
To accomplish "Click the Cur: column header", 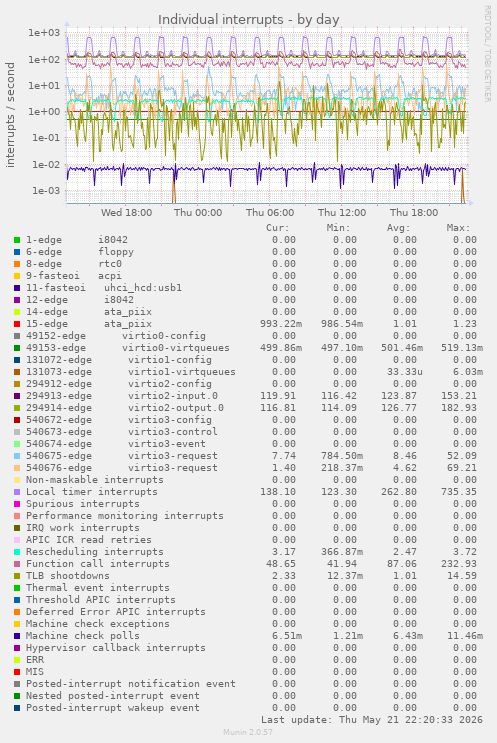I will (278, 228).
